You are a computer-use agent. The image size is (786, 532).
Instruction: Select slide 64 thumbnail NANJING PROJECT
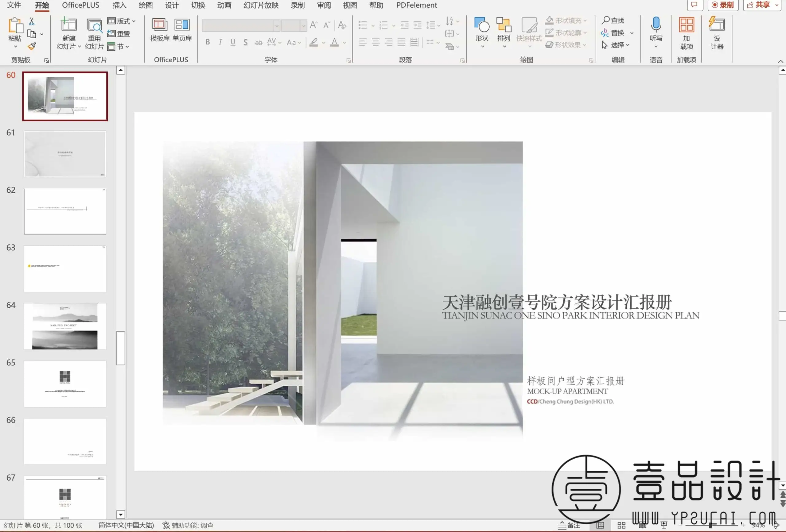[65, 326]
